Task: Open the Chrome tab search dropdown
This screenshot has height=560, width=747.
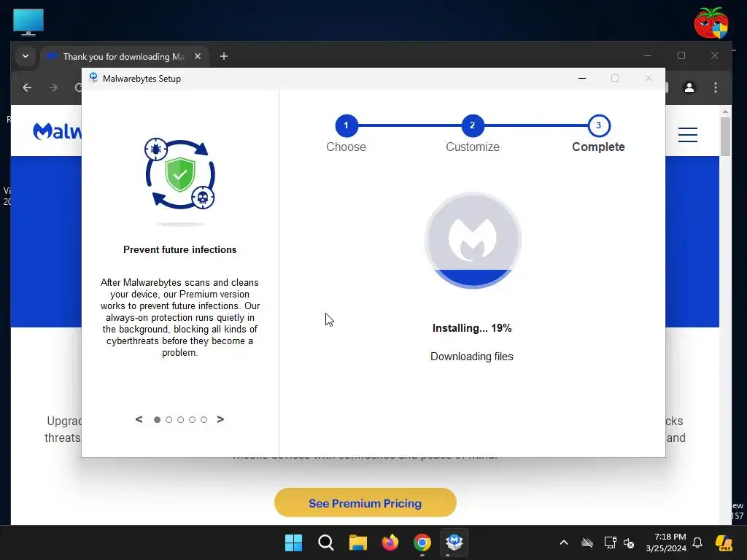Action: (x=26, y=56)
